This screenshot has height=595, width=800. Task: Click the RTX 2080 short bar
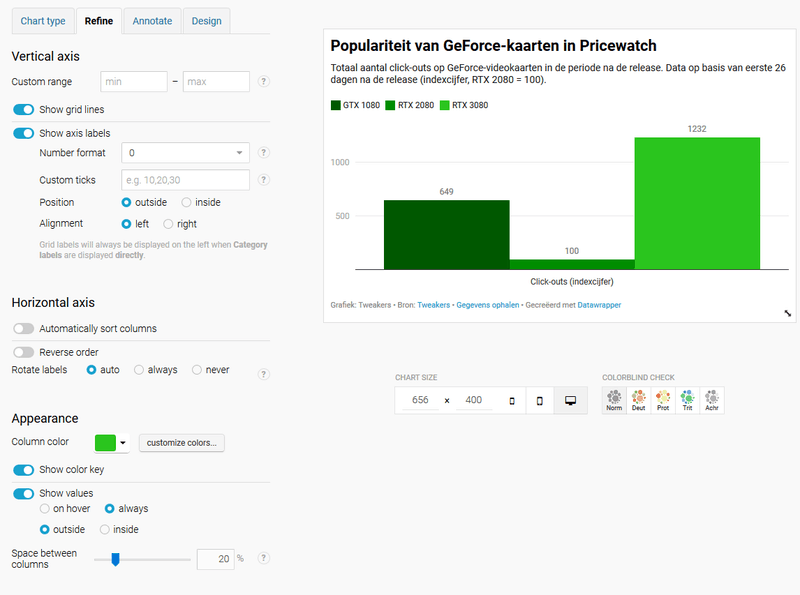click(572, 264)
